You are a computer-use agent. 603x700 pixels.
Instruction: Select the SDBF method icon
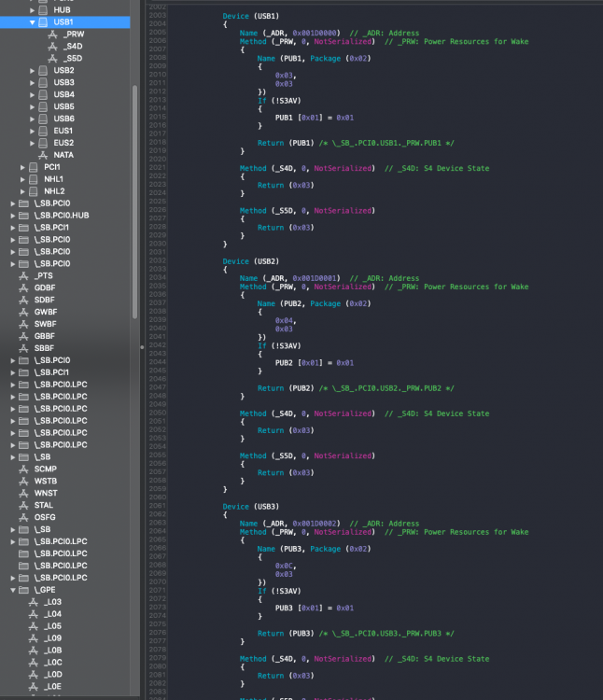coord(23,300)
